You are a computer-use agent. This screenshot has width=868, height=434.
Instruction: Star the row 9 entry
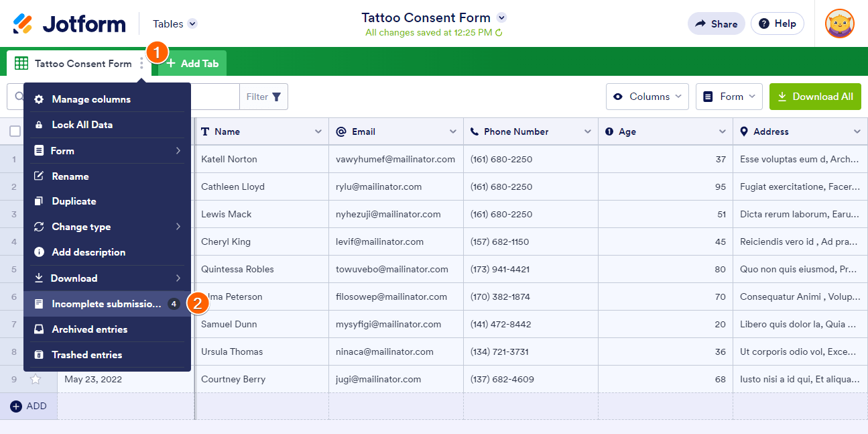point(36,379)
